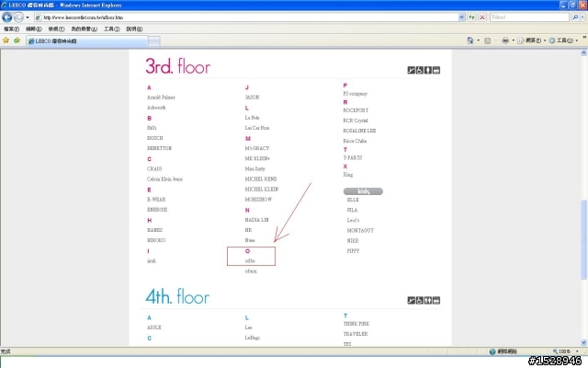Click the ROCKPORT brand link
The height and width of the screenshot is (368, 588).
[356, 110]
